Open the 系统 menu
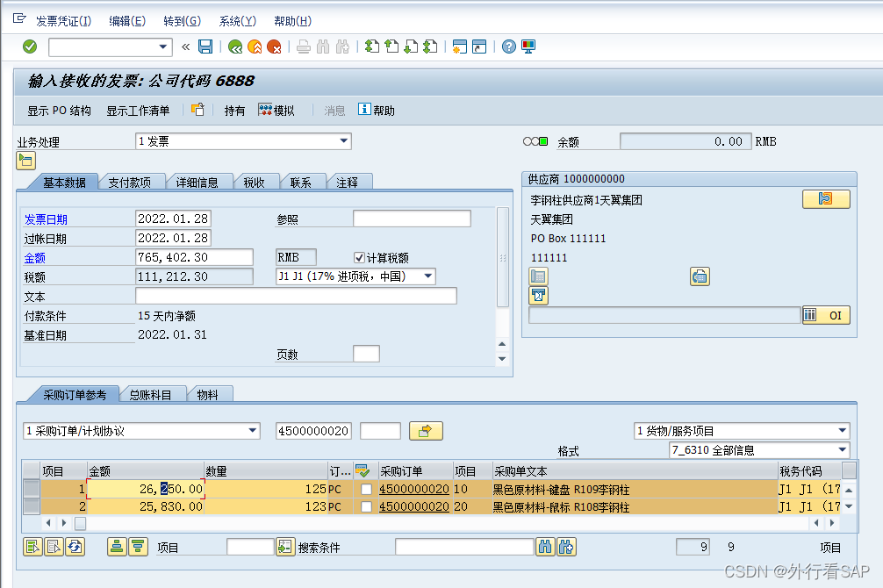 tap(237, 21)
